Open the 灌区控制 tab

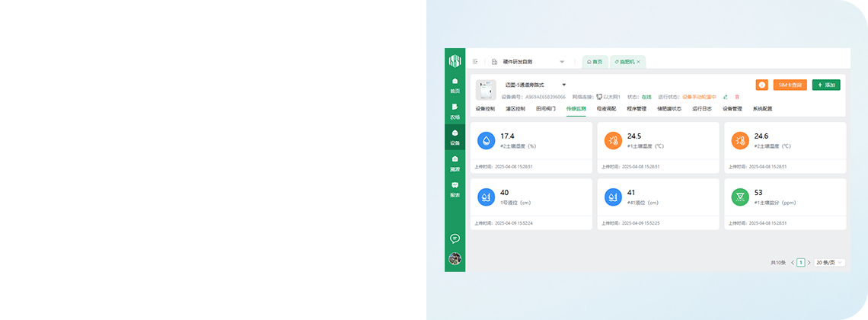coord(515,109)
